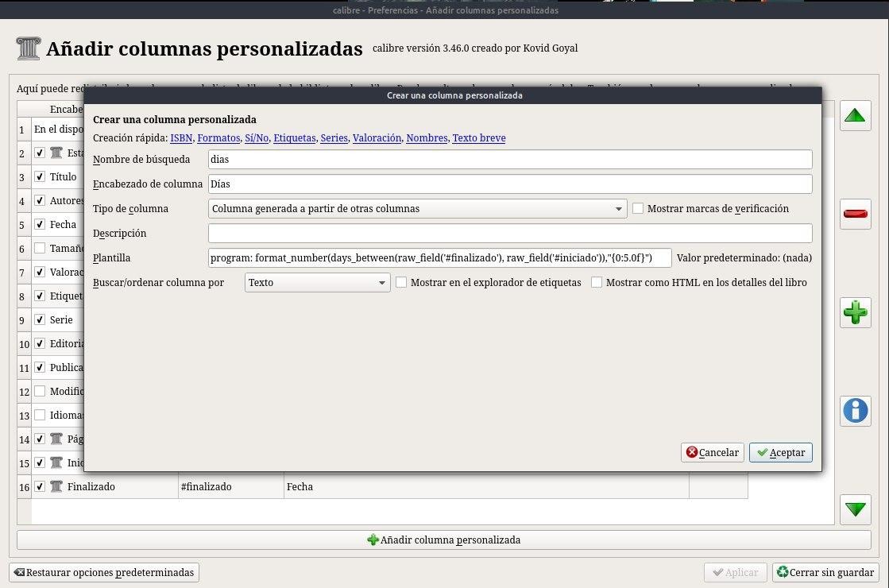Click the column icon in row 2

tap(56, 153)
